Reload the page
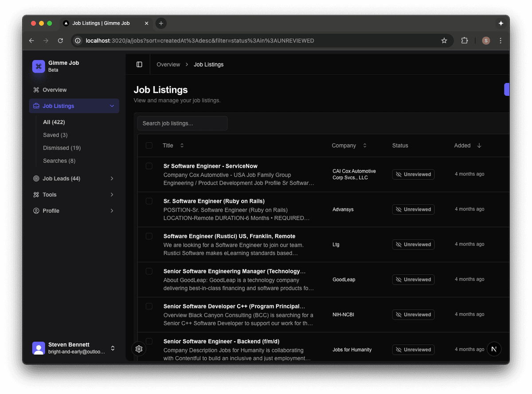Image resolution: width=532 pixels, height=394 pixels. tap(60, 41)
